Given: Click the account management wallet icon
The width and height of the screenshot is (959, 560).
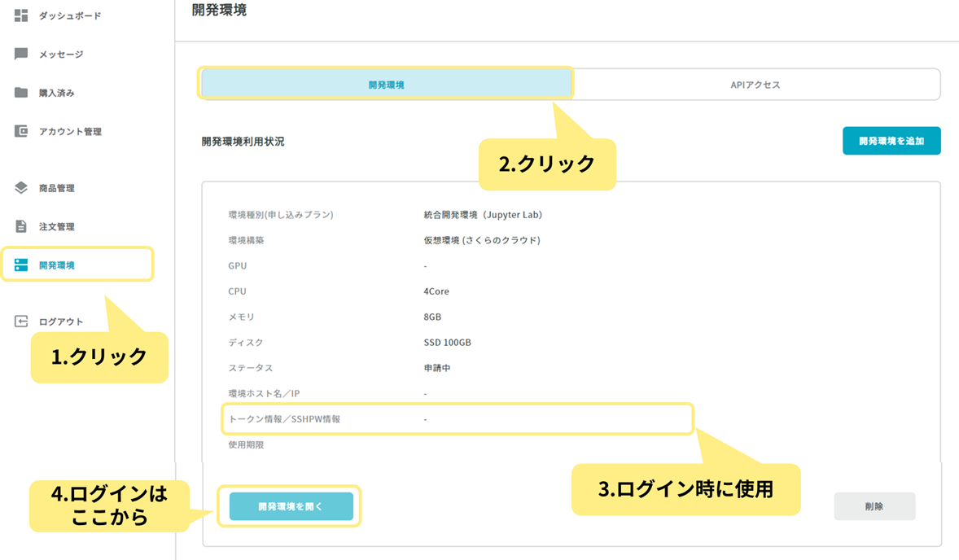Looking at the screenshot, I should (x=21, y=131).
